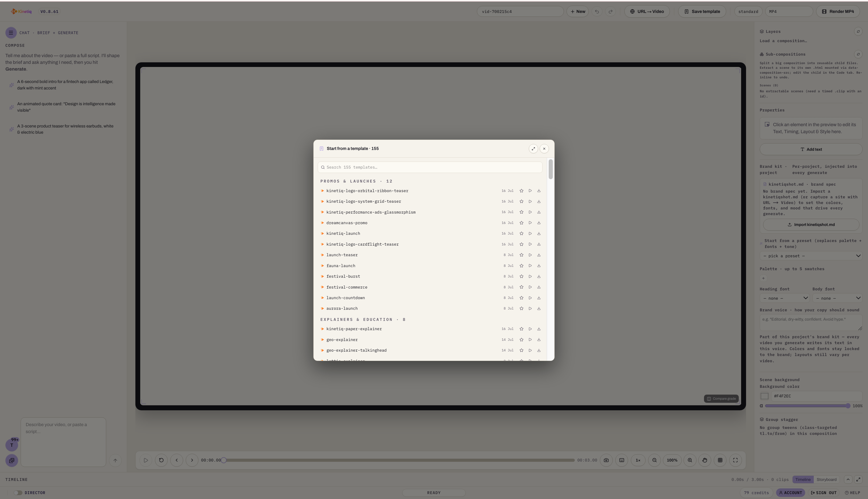Click the New project button
The image size is (868, 499).
click(578, 11)
